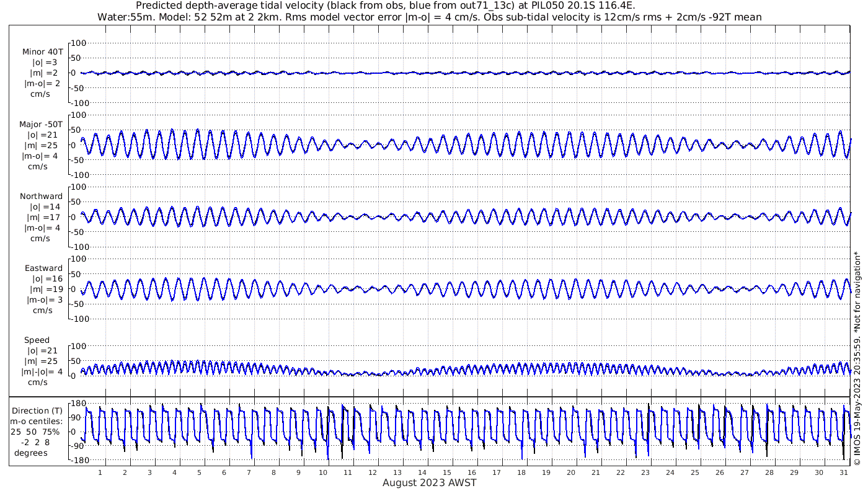Click the date axis tick label '25'
Viewport: 868px width, 496px height.
click(x=695, y=472)
